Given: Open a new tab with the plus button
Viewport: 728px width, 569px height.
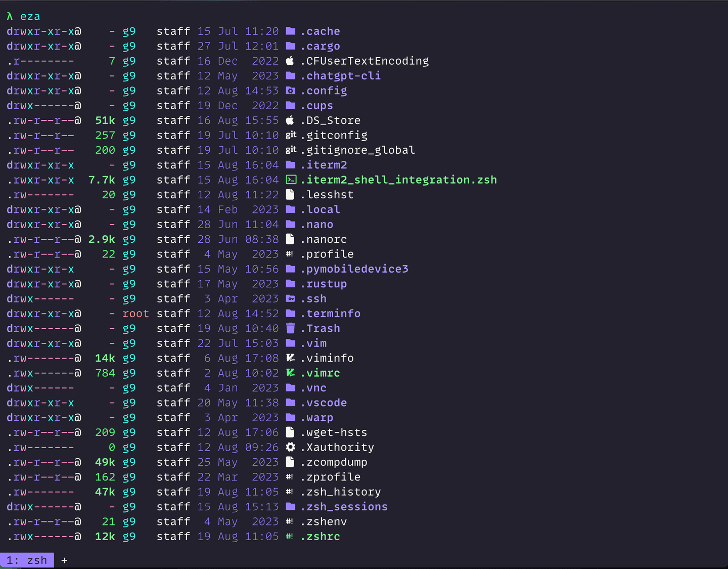Looking at the screenshot, I should pos(64,560).
